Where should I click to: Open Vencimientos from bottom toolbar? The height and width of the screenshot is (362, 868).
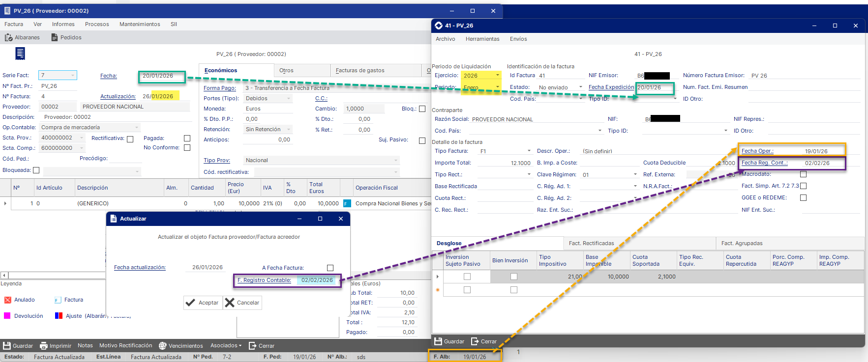pos(181,346)
